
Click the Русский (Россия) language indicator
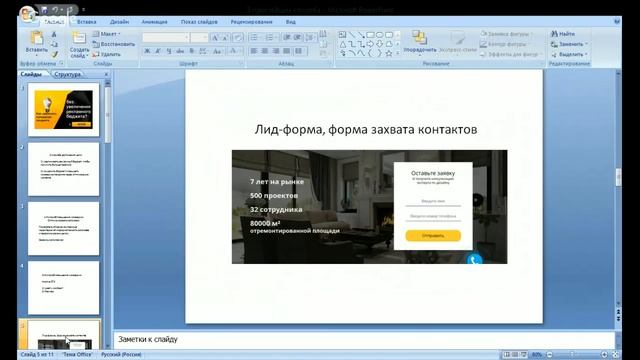tap(121, 355)
